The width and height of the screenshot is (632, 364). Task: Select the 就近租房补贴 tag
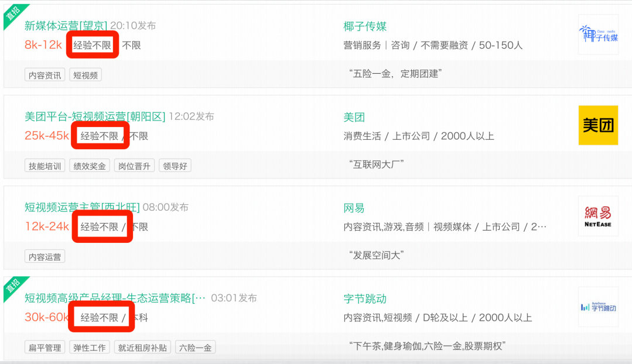coord(143,348)
